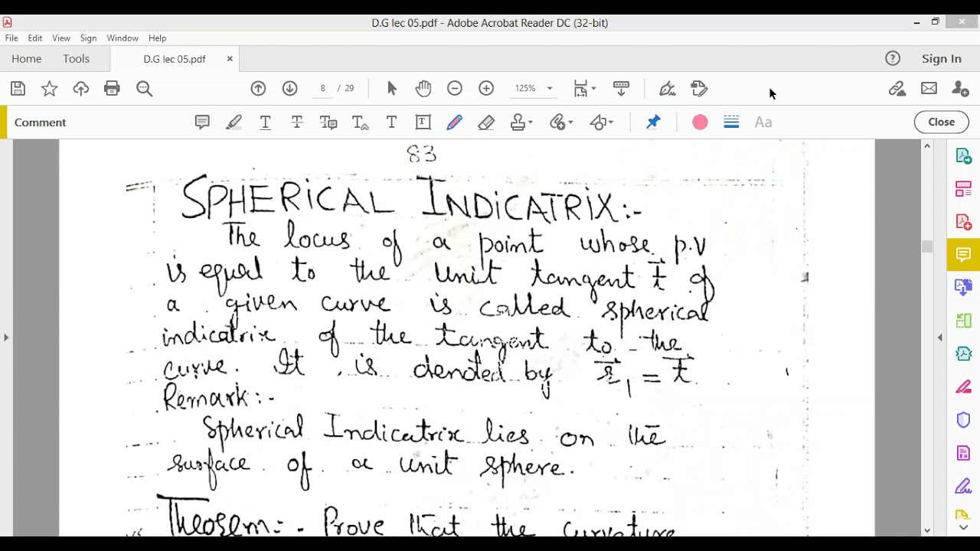Select the Underline text tool
The image size is (980, 551).
point(266,122)
